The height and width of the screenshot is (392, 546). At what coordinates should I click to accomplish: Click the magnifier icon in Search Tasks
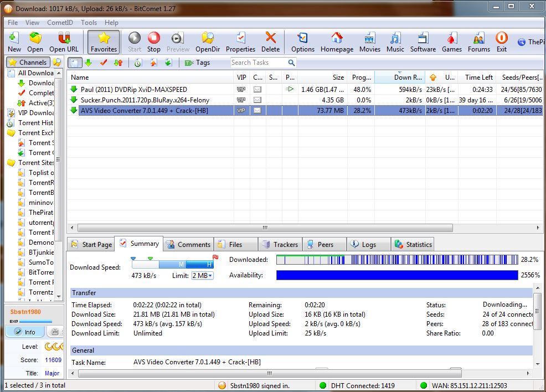[x=291, y=63]
